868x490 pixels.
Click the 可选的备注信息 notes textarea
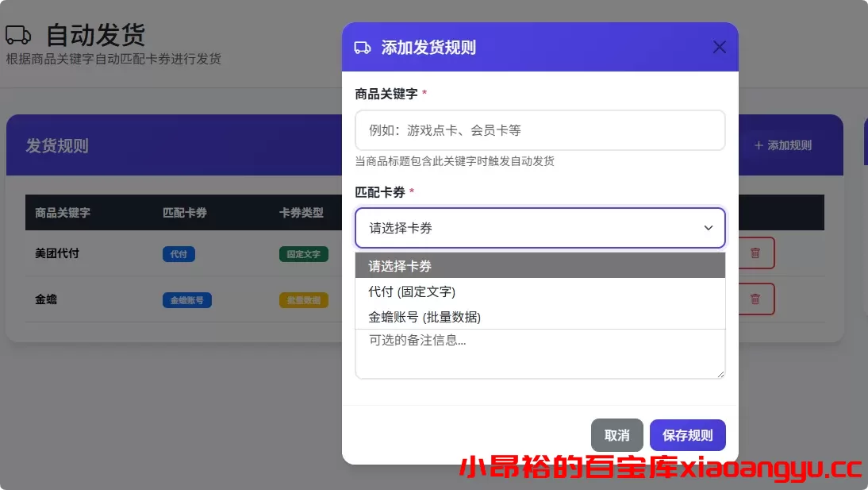[540, 354]
